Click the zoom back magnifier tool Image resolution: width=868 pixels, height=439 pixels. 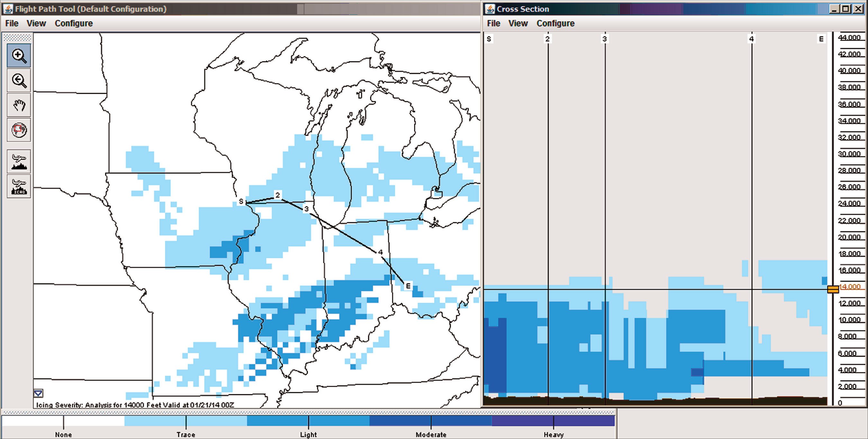tap(19, 81)
